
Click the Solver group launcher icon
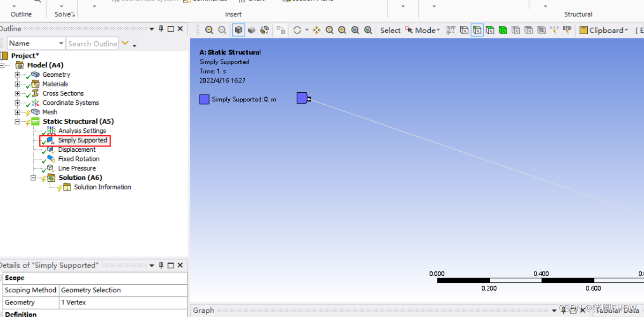click(x=73, y=15)
